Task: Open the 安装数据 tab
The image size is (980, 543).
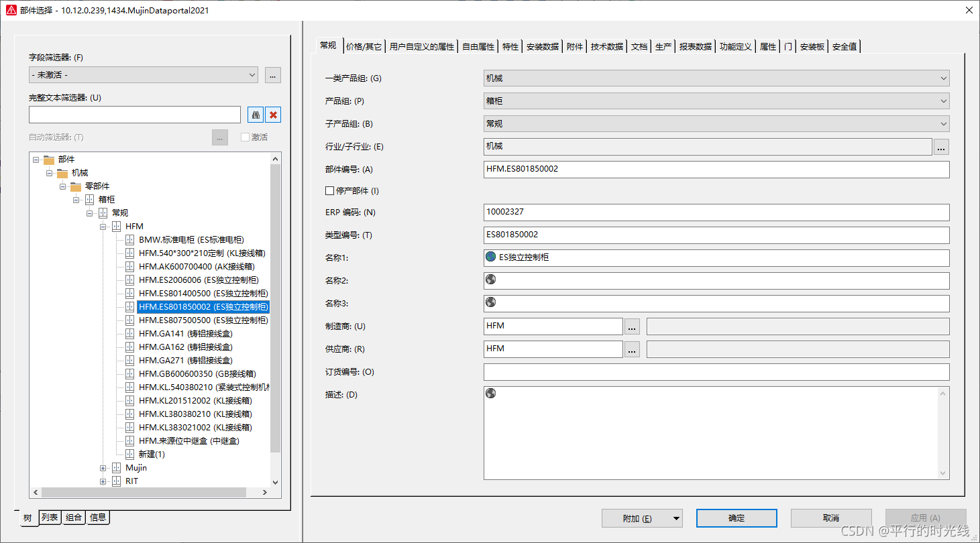Action: point(543,47)
